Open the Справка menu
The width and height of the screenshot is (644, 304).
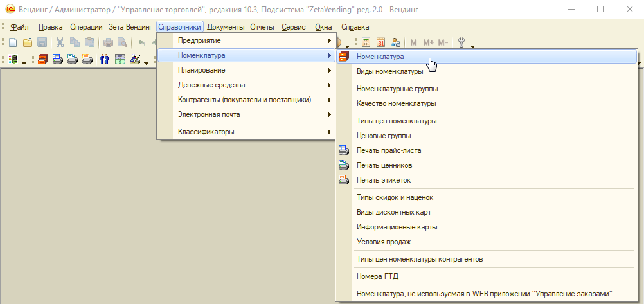355,27
